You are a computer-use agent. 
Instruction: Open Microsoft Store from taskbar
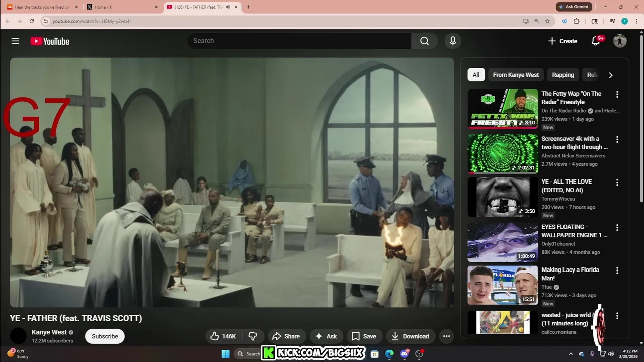(x=374, y=354)
